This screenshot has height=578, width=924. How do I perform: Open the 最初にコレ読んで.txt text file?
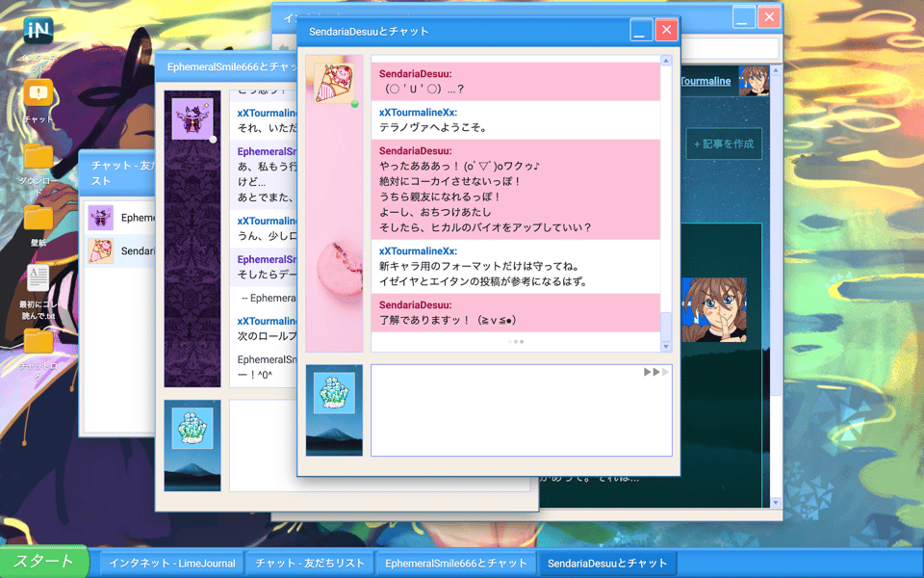click(38, 281)
